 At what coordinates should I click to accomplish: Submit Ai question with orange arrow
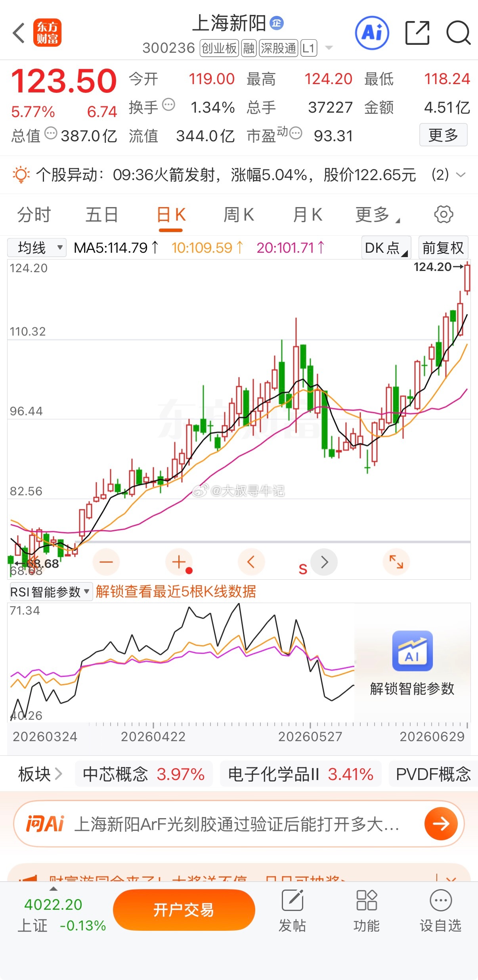441,824
